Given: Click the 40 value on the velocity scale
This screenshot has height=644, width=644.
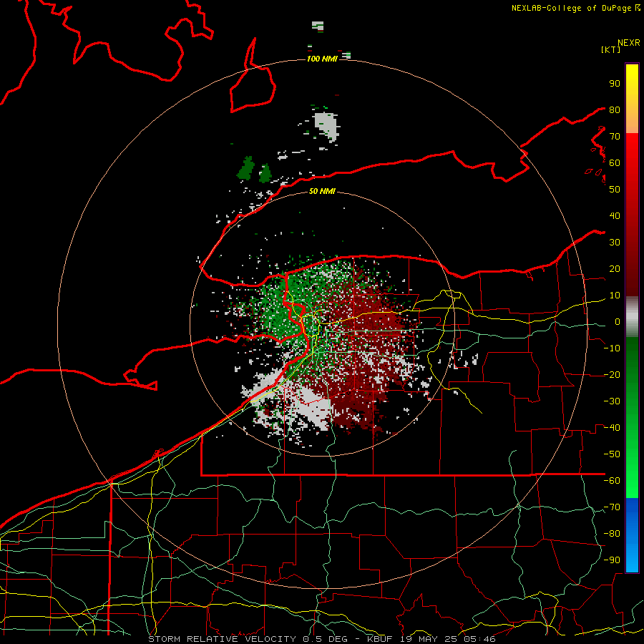Looking at the screenshot, I should coord(615,215).
